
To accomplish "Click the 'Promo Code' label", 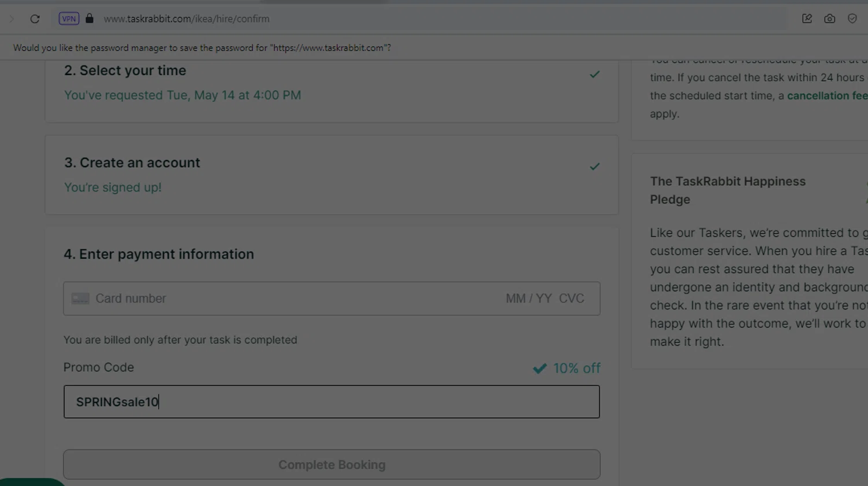I will point(98,367).
